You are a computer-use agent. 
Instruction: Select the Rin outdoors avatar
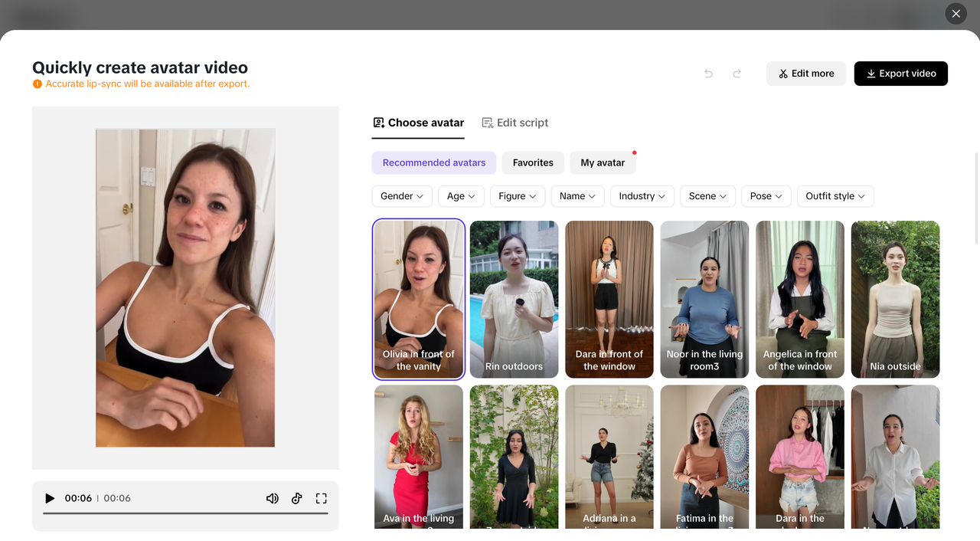514,299
